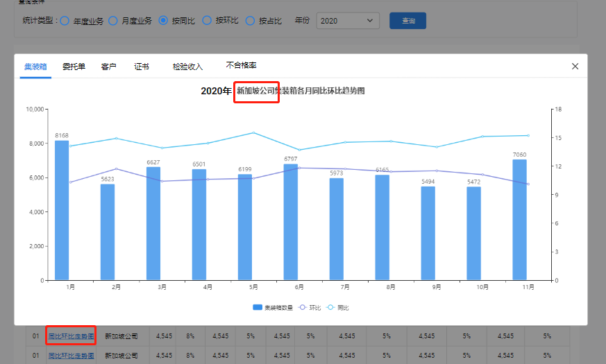Open the 年份 2020 dropdown
Image resolution: width=606 pixels, height=364 pixels.
point(348,21)
